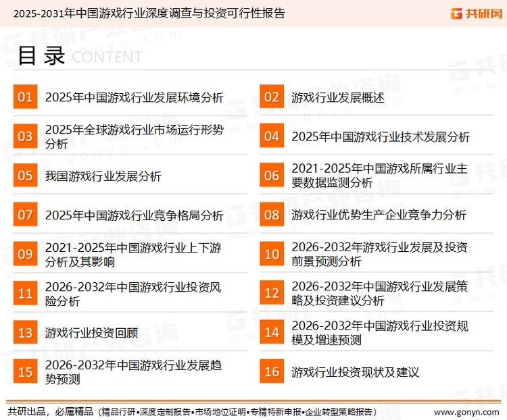This screenshot has height=420, width=507.
Task: Select entry 游戏行业投资回顾
Action: (91, 333)
